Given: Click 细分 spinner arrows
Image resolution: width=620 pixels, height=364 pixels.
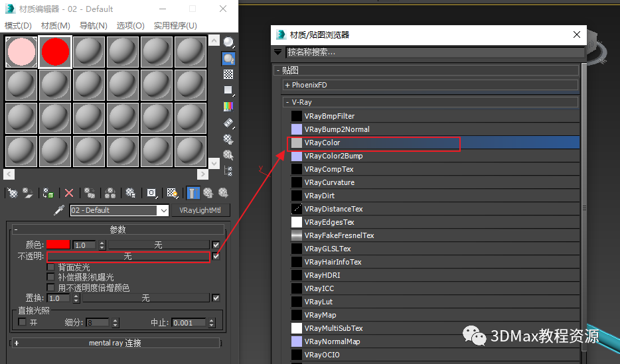Looking at the screenshot, I should pyautogui.click(x=115, y=323).
